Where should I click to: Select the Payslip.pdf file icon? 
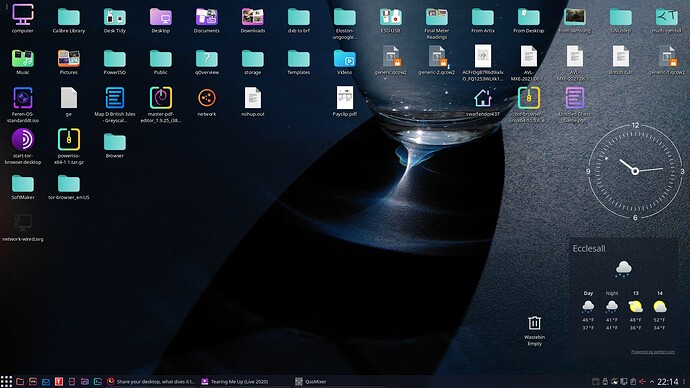pyautogui.click(x=345, y=102)
